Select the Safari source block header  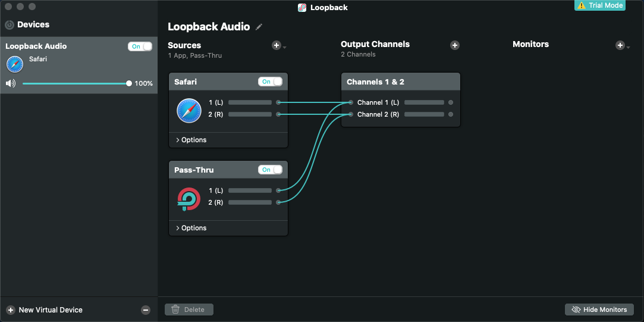pyautogui.click(x=228, y=82)
